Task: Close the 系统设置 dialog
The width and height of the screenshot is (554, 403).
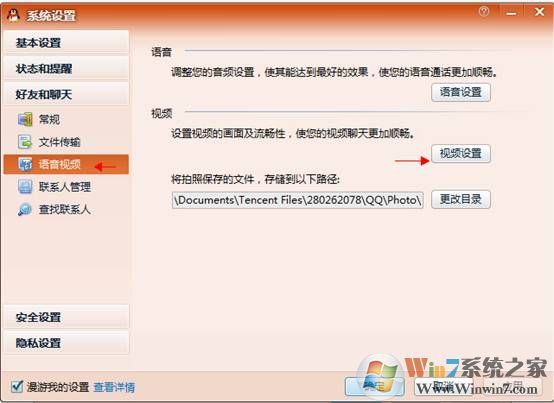Action: [539, 12]
